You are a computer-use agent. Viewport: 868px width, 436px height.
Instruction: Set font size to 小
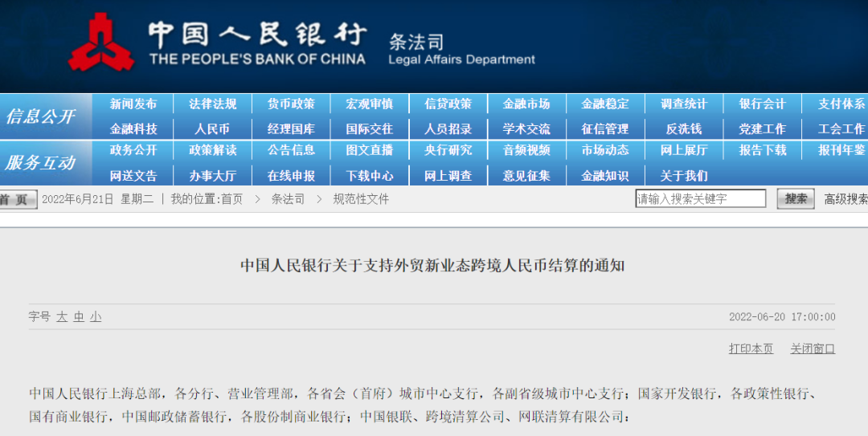click(x=96, y=317)
